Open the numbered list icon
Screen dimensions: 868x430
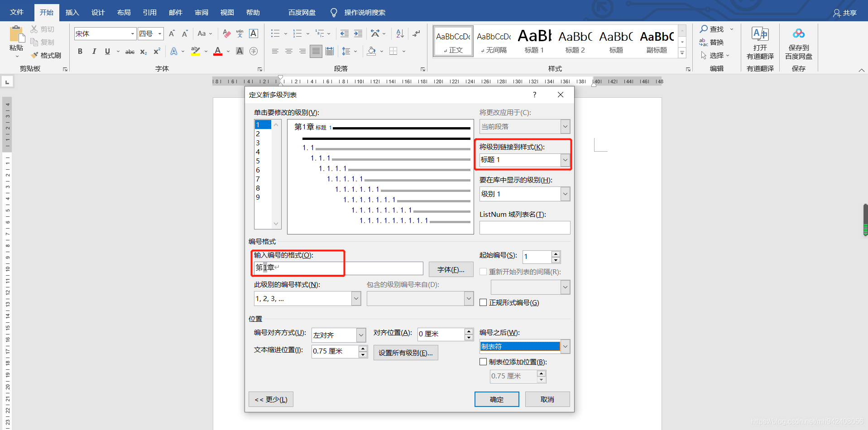pos(297,33)
